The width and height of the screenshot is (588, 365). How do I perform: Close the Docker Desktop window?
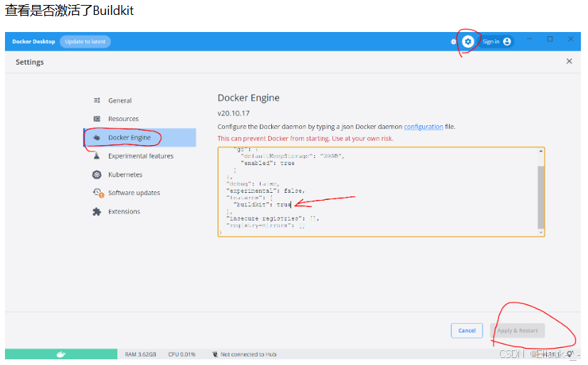tap(570, 38)
